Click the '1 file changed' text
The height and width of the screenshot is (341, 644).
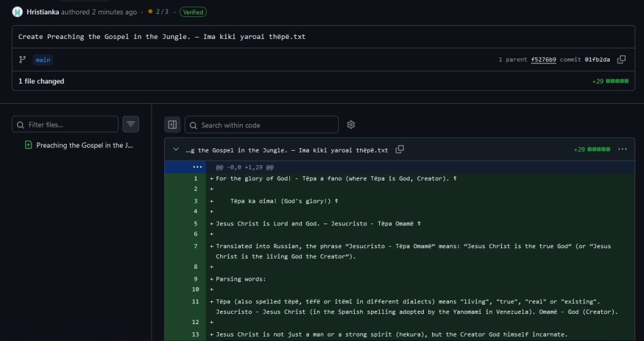pos(42,81)
